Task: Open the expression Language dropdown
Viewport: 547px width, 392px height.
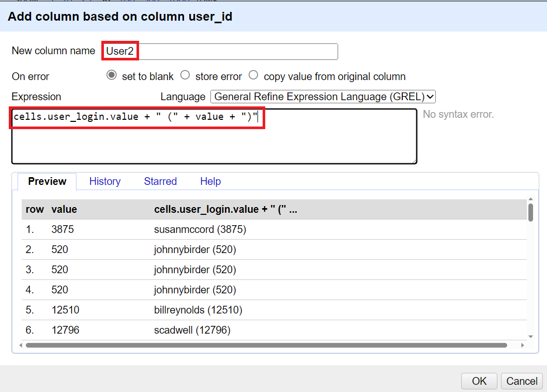Action: [x=323, y=97]
